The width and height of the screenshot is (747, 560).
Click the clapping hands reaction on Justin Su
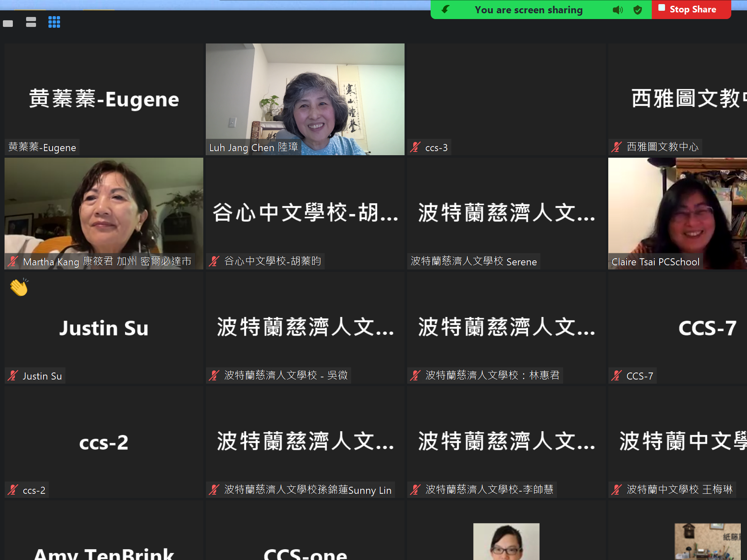(x=19, y=287)
